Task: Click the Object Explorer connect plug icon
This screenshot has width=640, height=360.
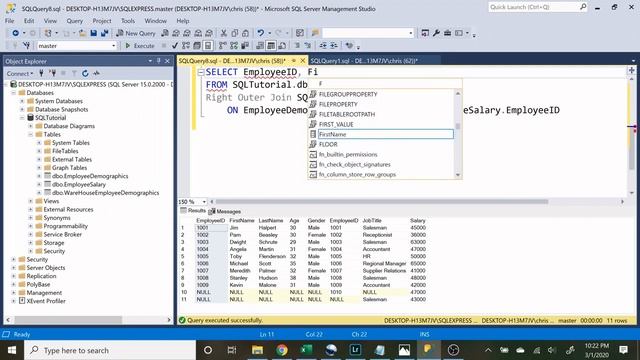Action: coord(41,73)
